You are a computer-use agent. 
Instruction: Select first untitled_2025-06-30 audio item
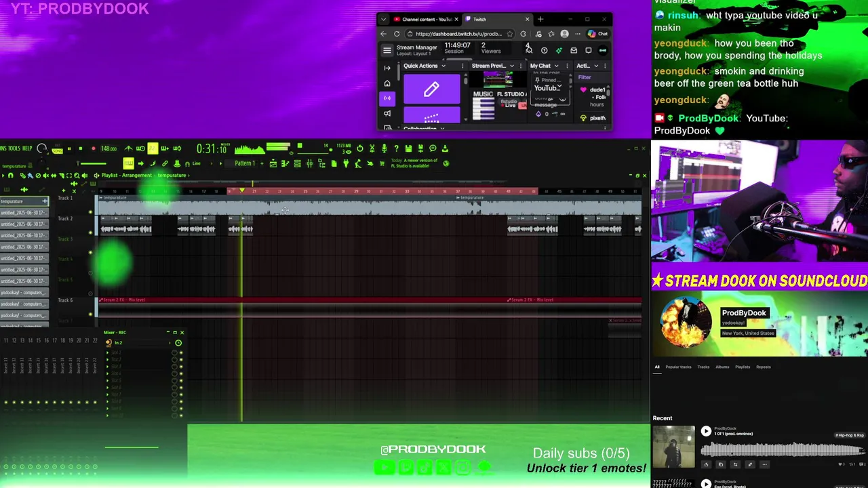pos(24,213)
